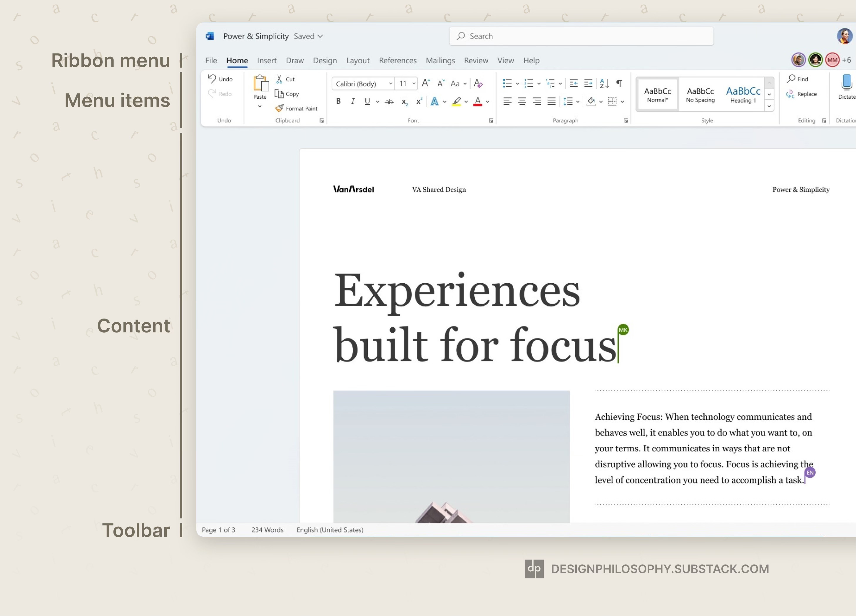Screen dimensions: 856x616
Task: Click the Increase Indent icon
Action: pyautogui.click(x=588, y=83)
